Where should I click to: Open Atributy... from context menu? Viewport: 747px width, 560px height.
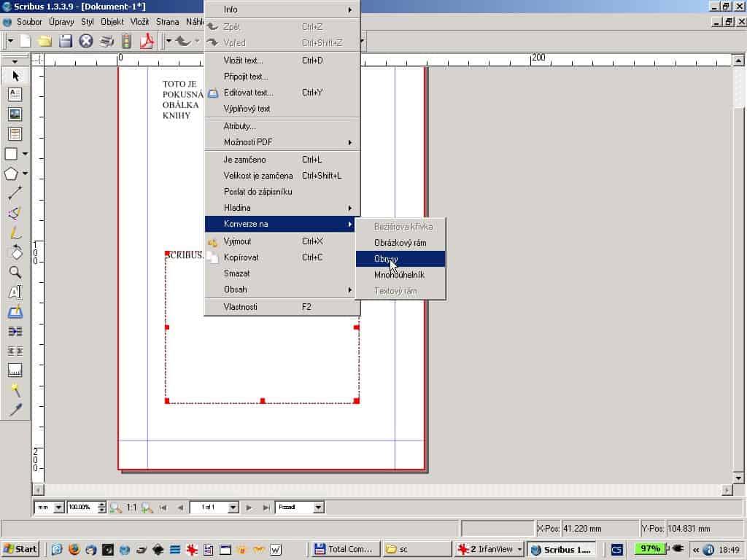click(x=282, y=126)
